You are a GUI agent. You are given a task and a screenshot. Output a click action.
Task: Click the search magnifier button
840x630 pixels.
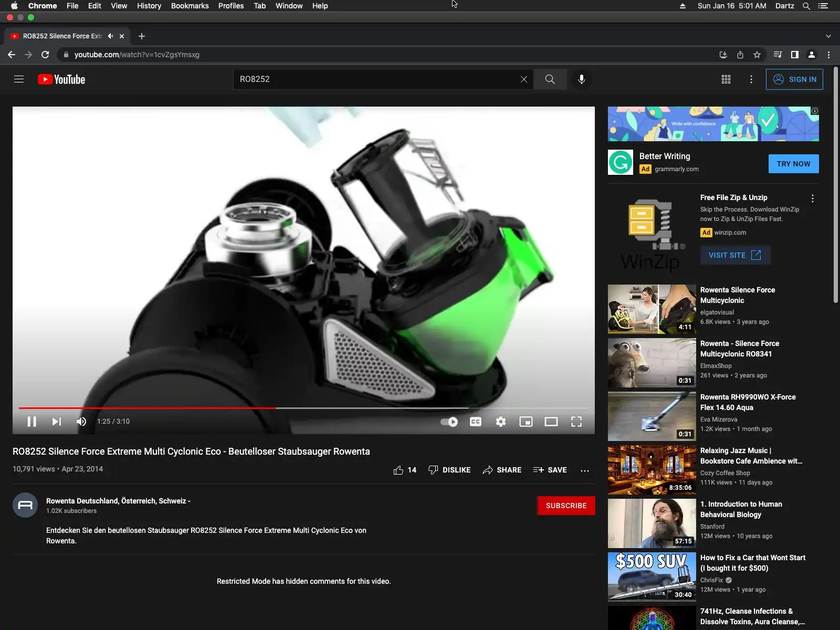(550, 79)
